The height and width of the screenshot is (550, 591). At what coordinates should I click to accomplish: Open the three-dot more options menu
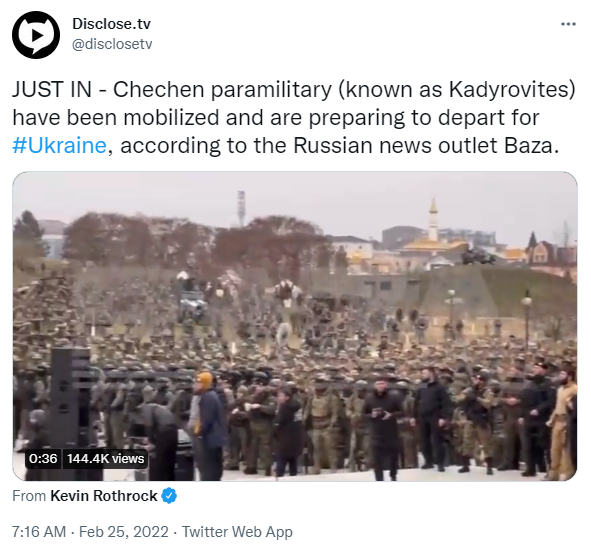[x=568, y=24]
